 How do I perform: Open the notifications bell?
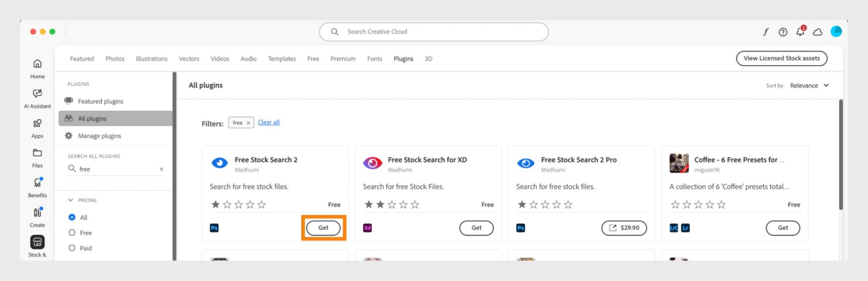tap(800, 31)
